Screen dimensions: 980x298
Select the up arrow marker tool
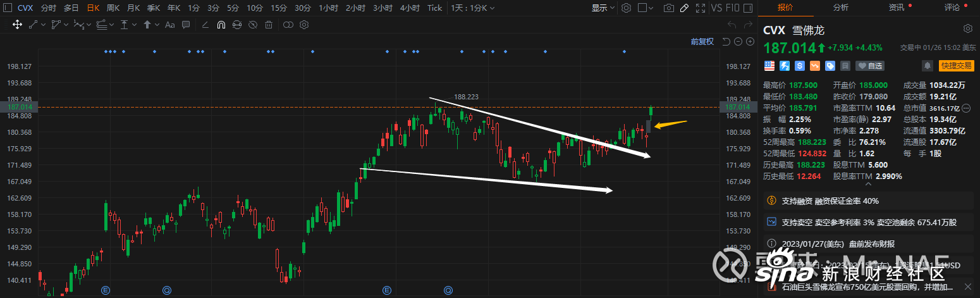point(147,25)
